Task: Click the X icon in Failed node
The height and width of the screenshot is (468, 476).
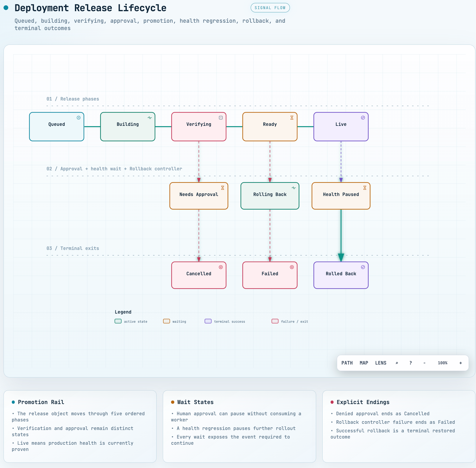Action: [x=292, y=267]
